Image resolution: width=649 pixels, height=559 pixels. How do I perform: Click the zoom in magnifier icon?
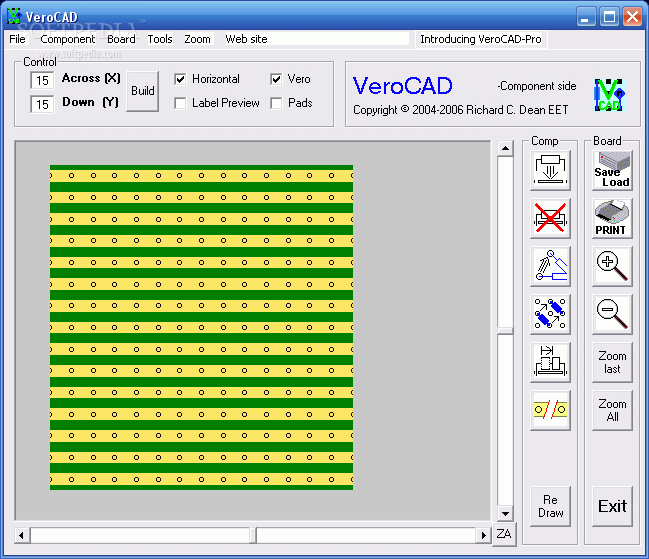coord(612,266)
